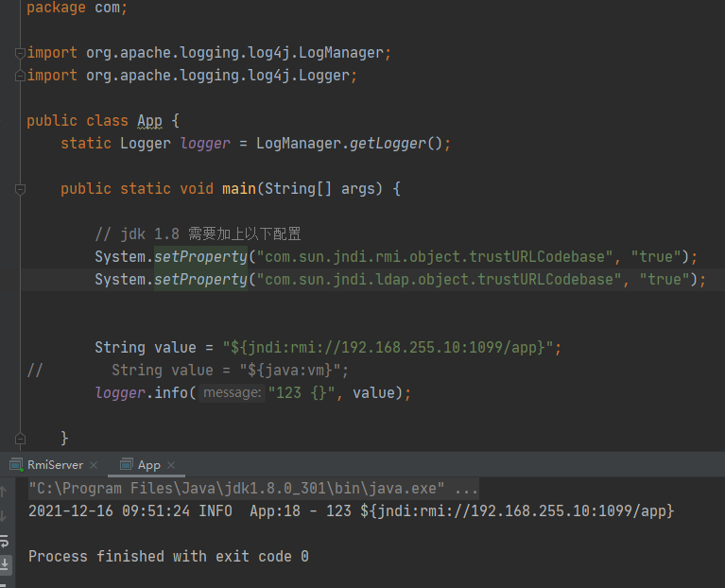Image resolution: width=725 pixels, height=588 pixels.
Task: Click the jndi:rmi text in console output
Action: tap(517, 511)
